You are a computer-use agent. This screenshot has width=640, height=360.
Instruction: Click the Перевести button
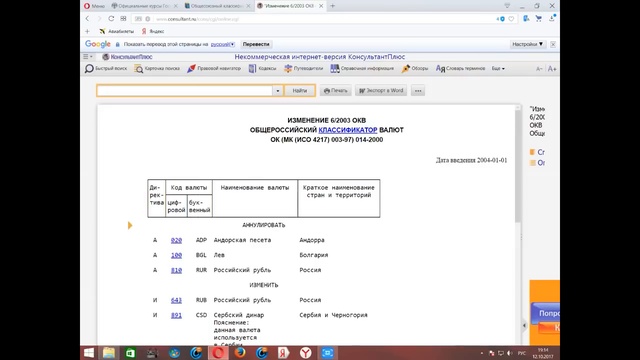pos(256,44)
